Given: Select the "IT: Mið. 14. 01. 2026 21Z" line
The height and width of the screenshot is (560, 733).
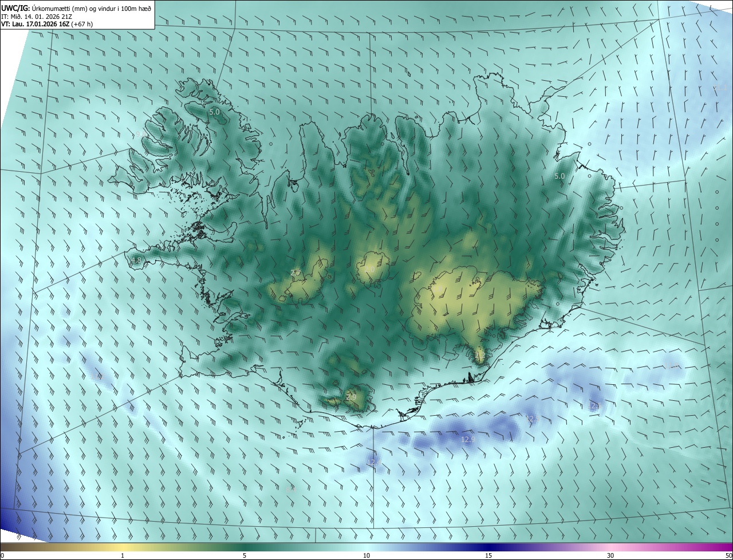Looking at the screenshot, I should coord(37,16).
